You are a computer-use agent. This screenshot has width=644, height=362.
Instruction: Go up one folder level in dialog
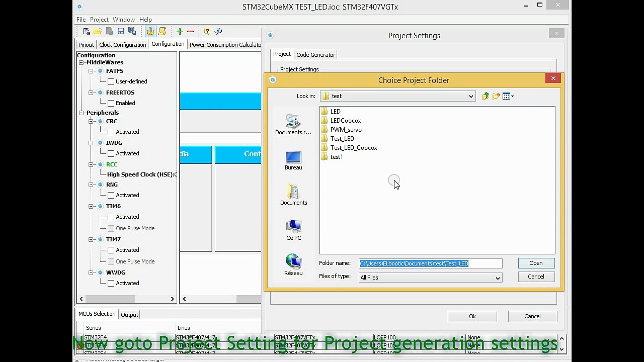coord(486,96)
